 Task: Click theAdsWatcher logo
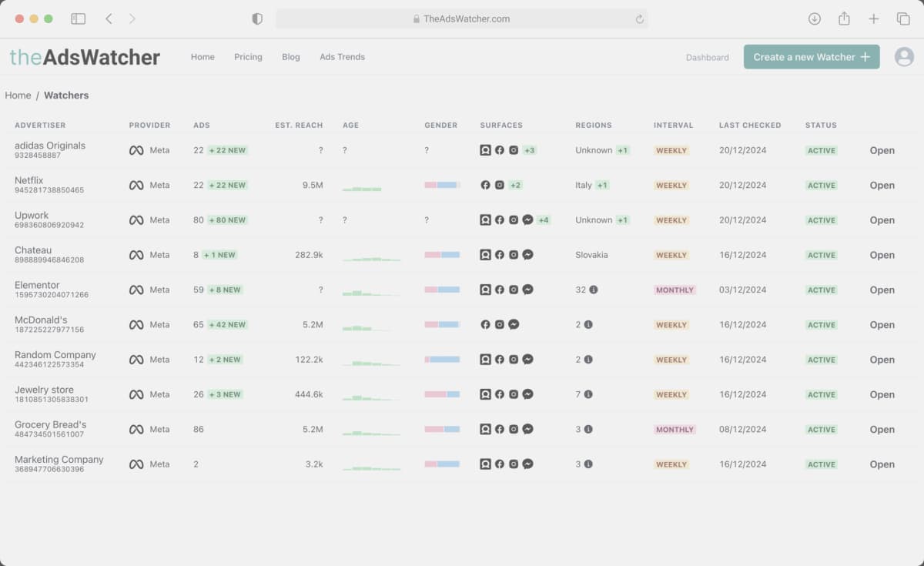click(85, 57)
